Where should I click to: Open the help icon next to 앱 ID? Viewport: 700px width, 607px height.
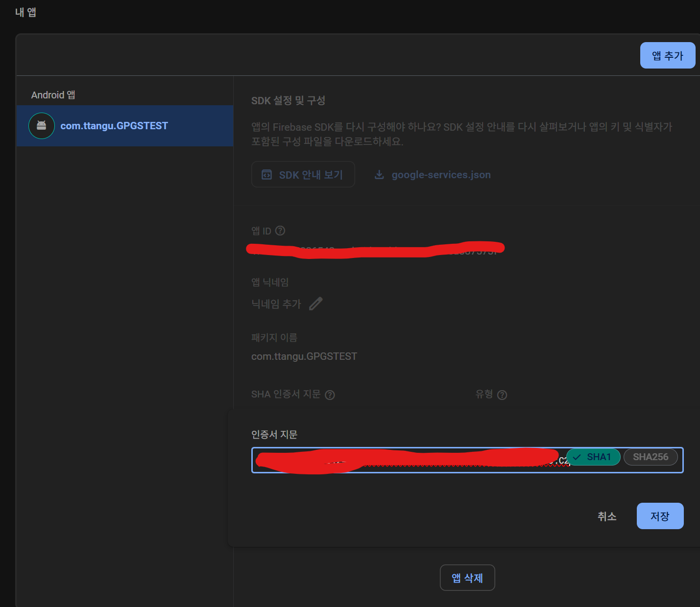(x=280, y=231)
